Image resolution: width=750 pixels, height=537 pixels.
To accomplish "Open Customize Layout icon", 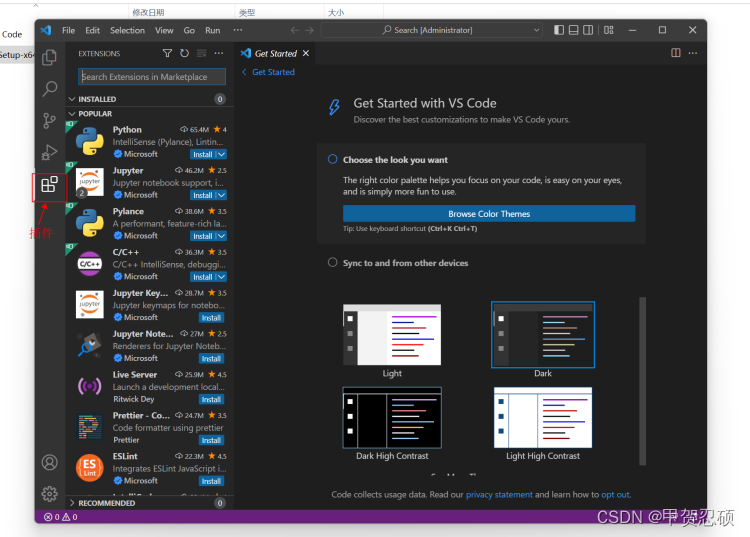I will point(608,30).
